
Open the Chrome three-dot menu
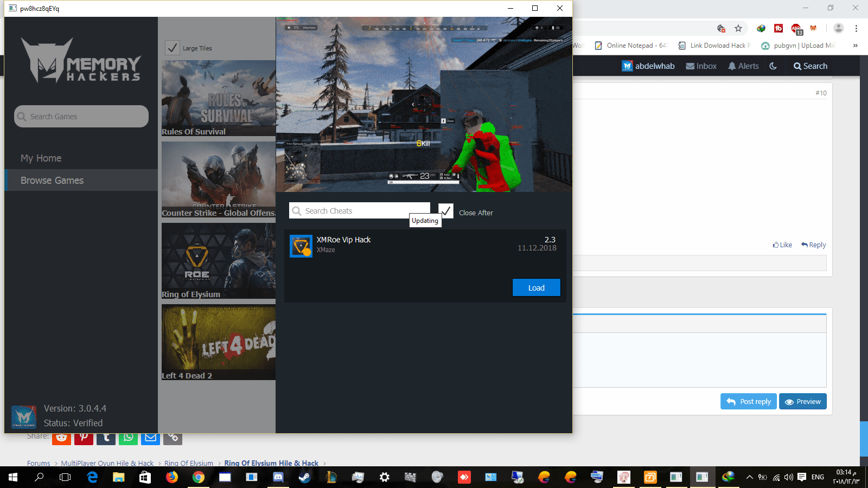tap(856, 28)
